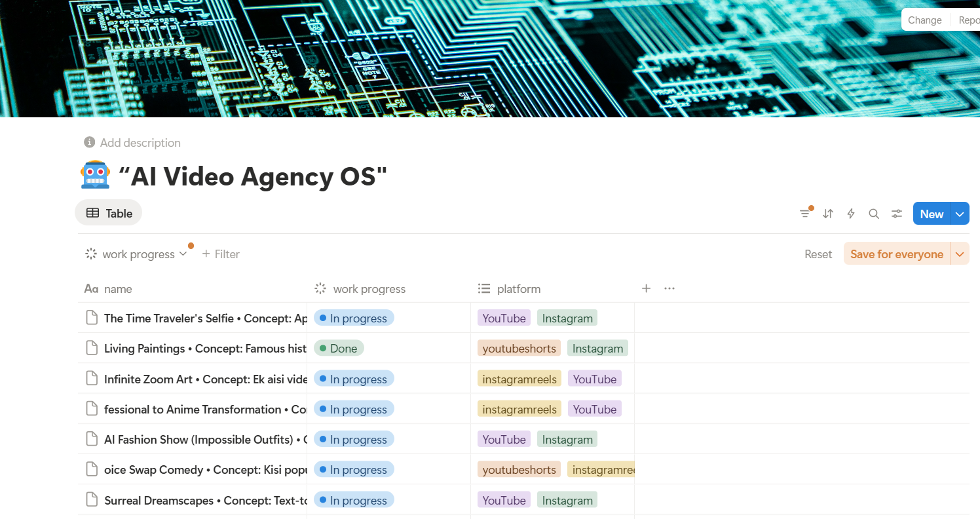This screenshot has width=980, height=519.
Task: Switch to the Table view tab
Action: 108,212
